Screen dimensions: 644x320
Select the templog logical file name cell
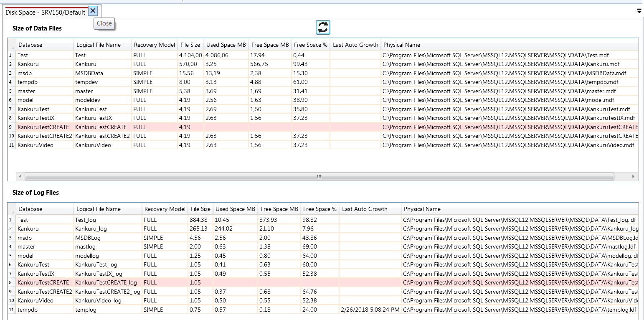(108, 310)
